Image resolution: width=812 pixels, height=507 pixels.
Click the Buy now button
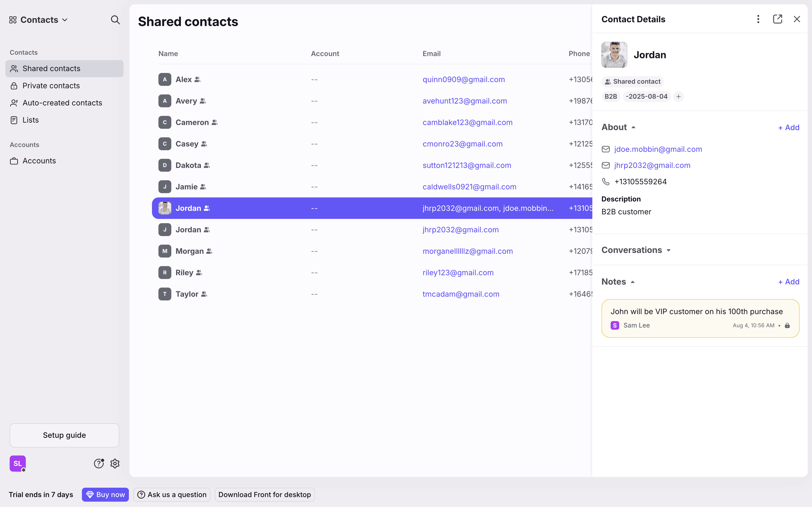tap(105, 495)
